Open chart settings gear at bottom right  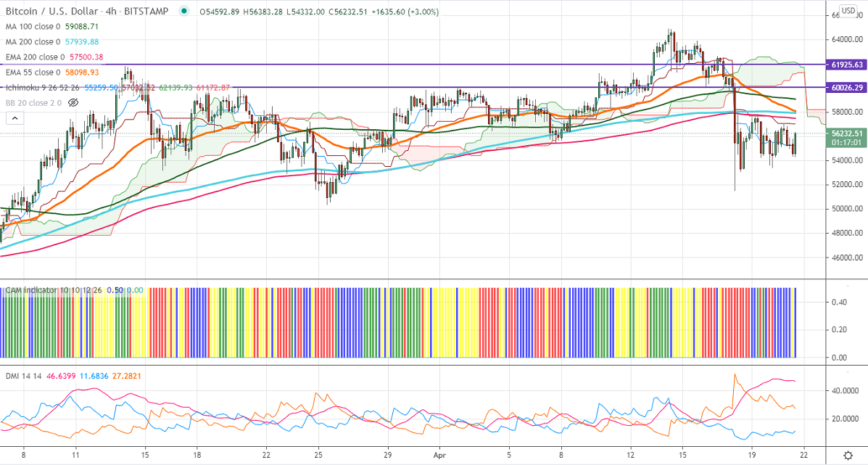tap(848, 456)
